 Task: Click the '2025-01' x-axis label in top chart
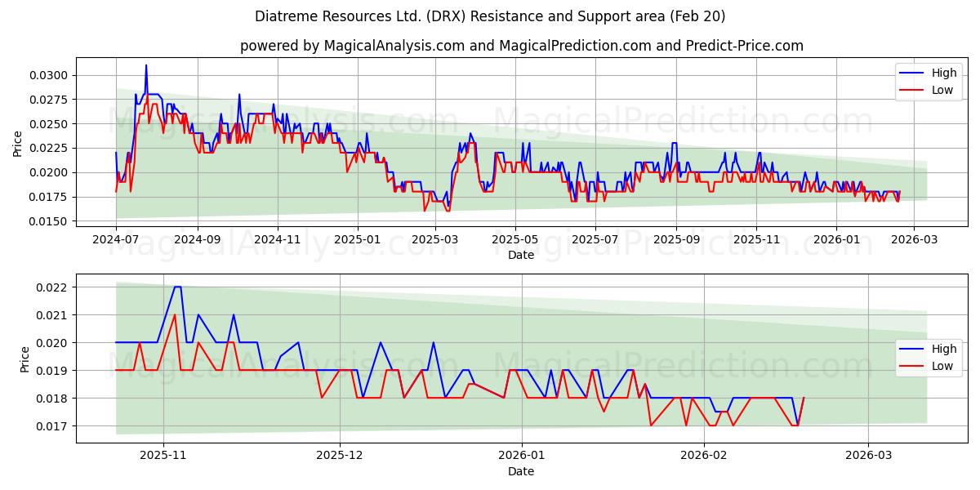tap(357, 239)
